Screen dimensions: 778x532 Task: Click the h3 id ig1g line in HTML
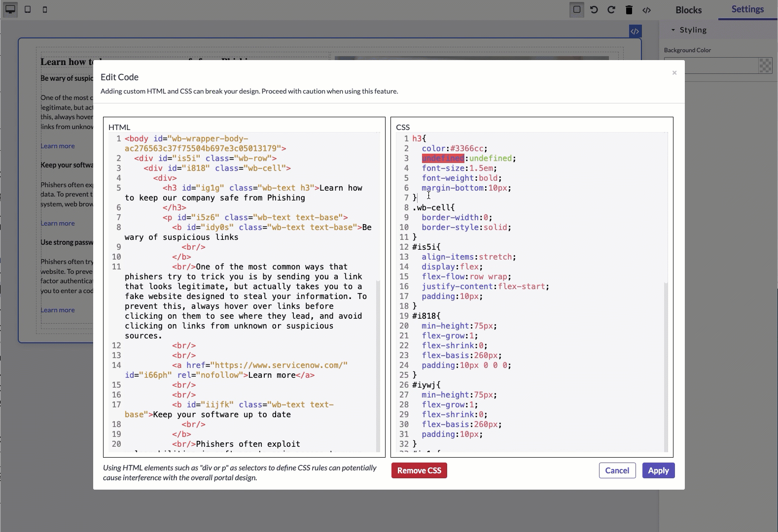click(x=244, y=193)
